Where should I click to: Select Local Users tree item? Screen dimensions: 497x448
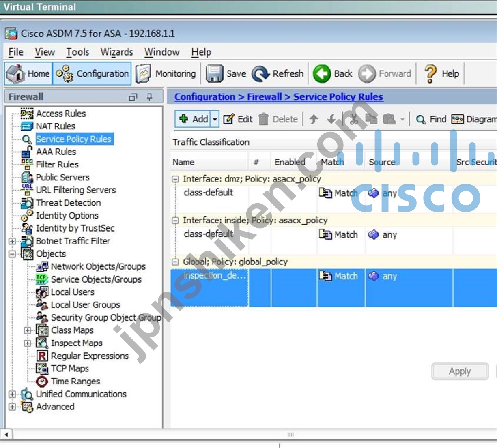pyautogui.click(x=72, y=292)
